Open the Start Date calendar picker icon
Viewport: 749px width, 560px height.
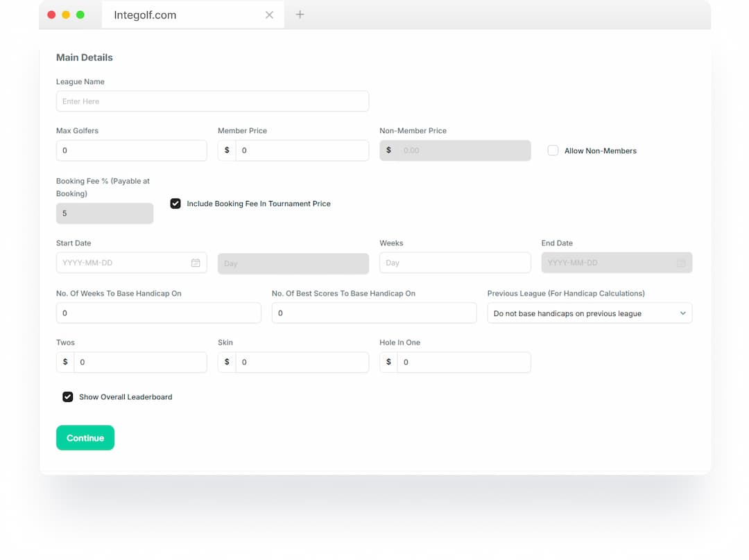click(x=196, y=263)
